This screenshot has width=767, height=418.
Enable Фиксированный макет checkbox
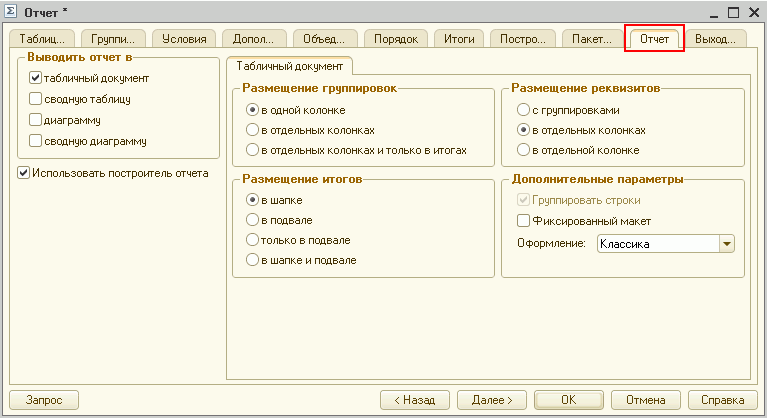[523, 221]
